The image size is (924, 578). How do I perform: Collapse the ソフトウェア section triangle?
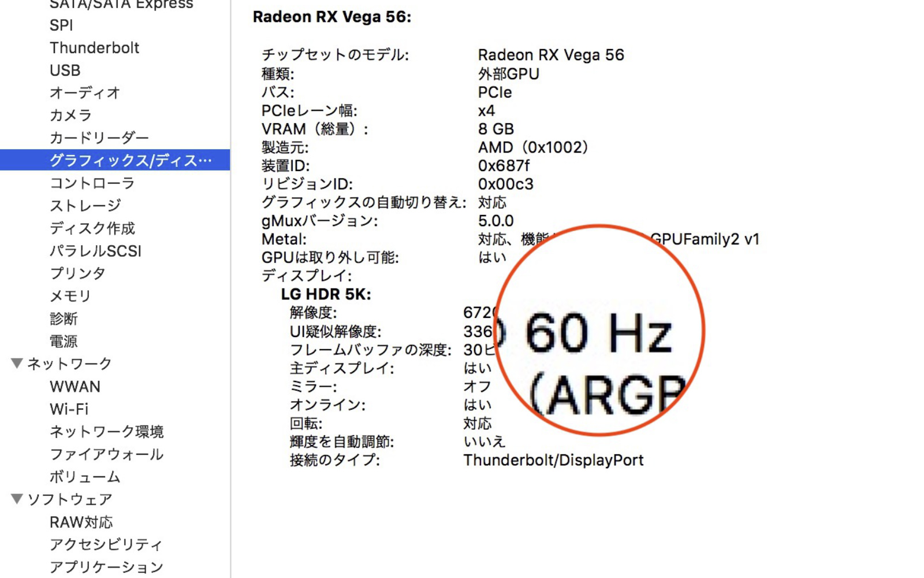pyautogui.click(x=17, y=499)
